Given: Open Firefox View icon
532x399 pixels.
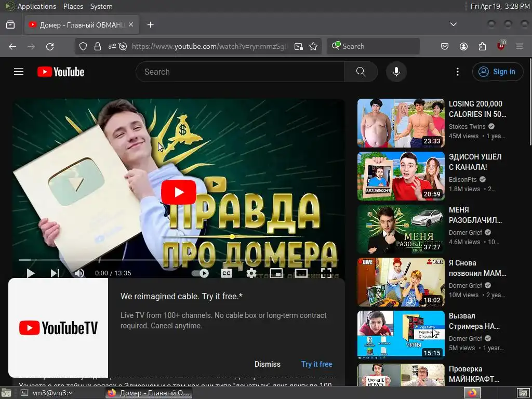Looking at the screenshot, I should click(x=10, y=25).
